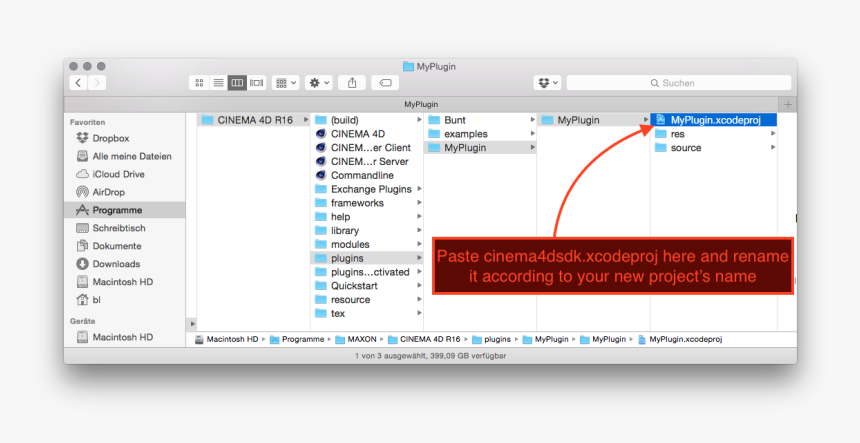Select the library folder
Screen dimensions: 860x443
(x=367, y=231)
